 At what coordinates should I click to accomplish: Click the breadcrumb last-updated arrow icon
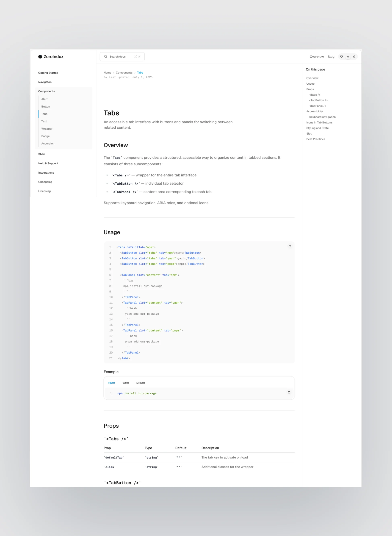click(x=105, y=77)
